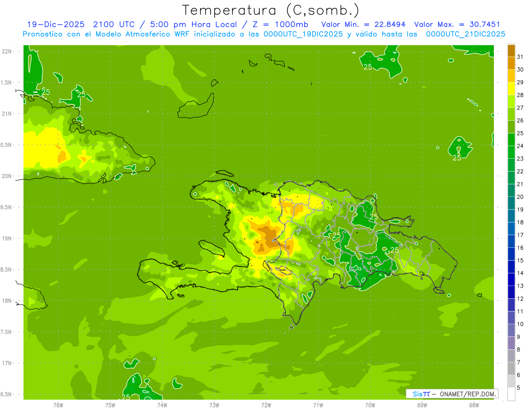Select the gray swatch between 6 and 7
The height and width of the screenshot is (411, 532).
(x=511, y=368)
